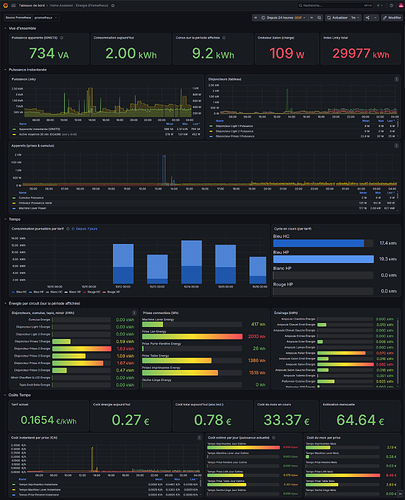Toggle Disjoncteur Prises 1 Puissance legend series

(235, 136)
